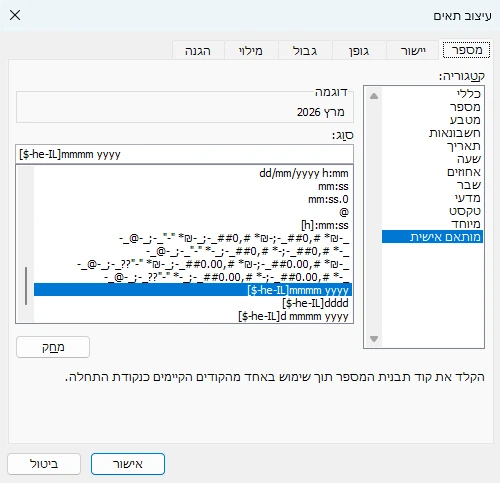Switch to the מילוי tab
500x483 pixels.
[251, 51]
